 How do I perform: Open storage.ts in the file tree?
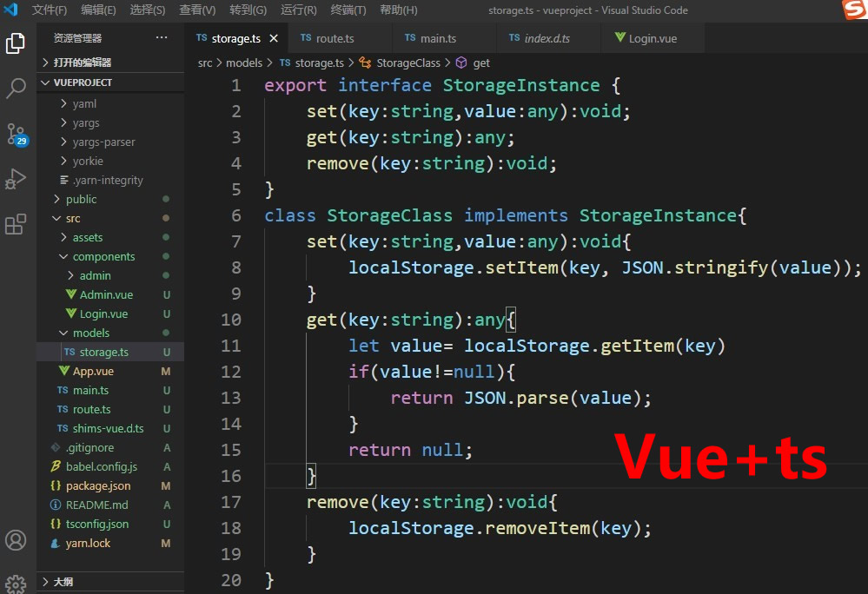[110, 352]
